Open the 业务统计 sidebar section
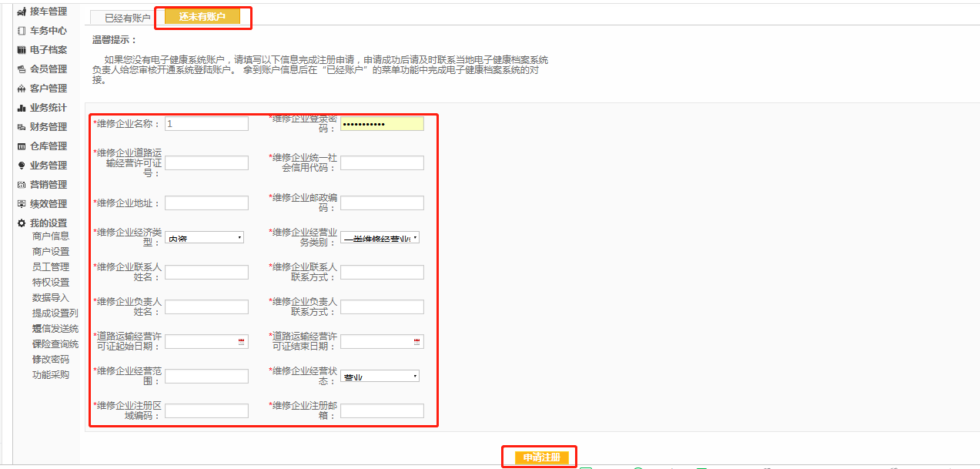This screenshot has height=469, width=980. click(48, 108)
